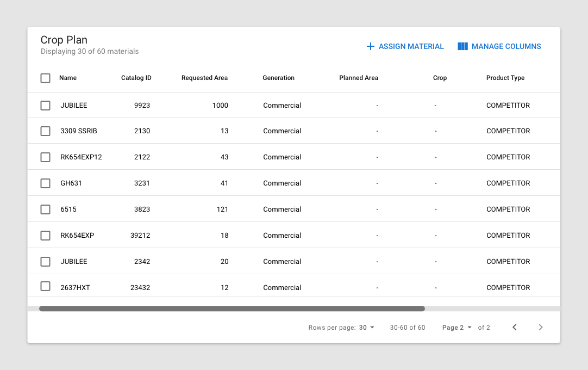
Task: Open MANAGE COLUMNS button
Action: [506, 47]
